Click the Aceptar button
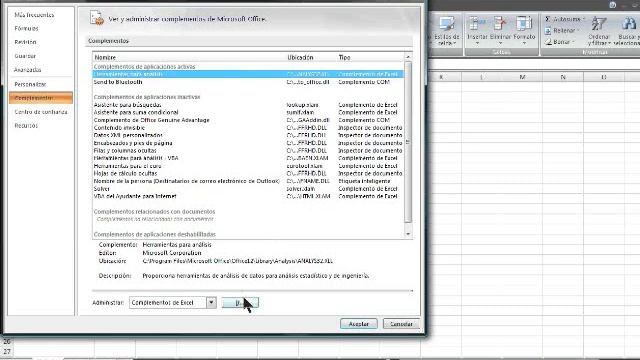 358,324
